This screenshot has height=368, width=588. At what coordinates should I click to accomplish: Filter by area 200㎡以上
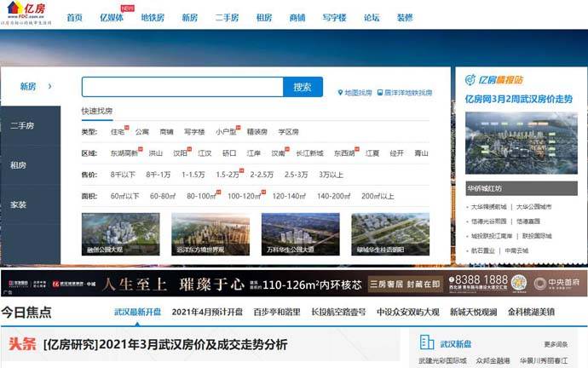pos(378,196)
